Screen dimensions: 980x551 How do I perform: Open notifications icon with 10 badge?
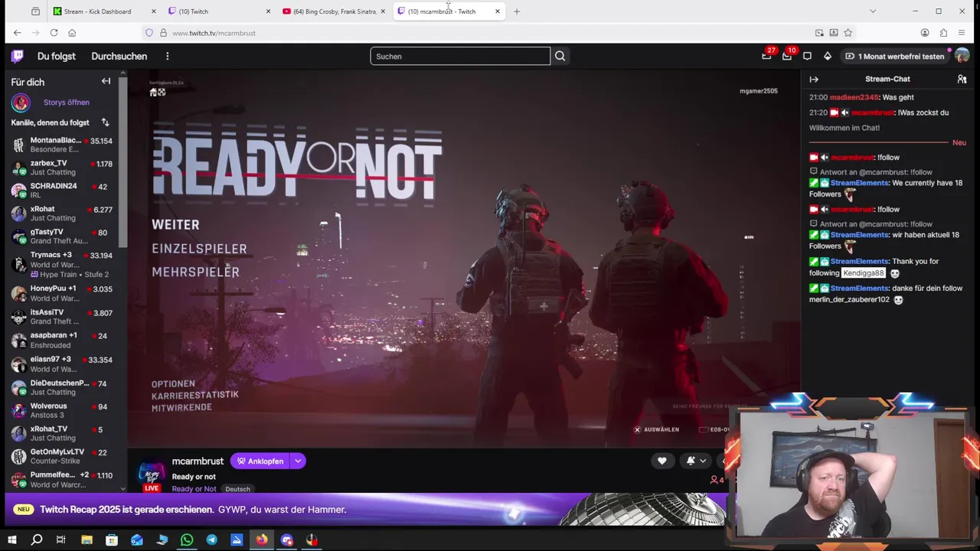(787, 56)
